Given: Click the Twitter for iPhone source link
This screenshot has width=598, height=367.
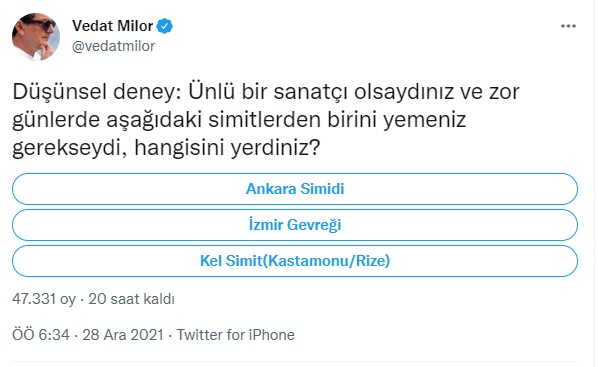Looking at the screenshot, I should tap(235, 335).
